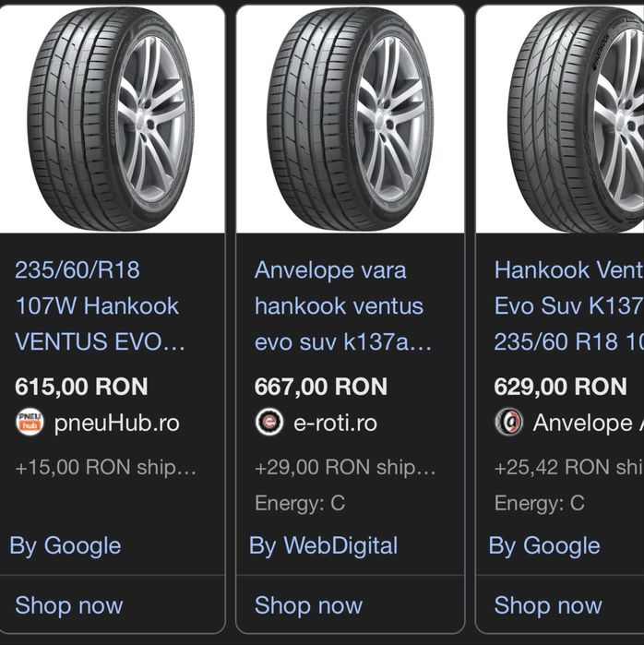Click Shop now on the third tire card

point(548,605)
